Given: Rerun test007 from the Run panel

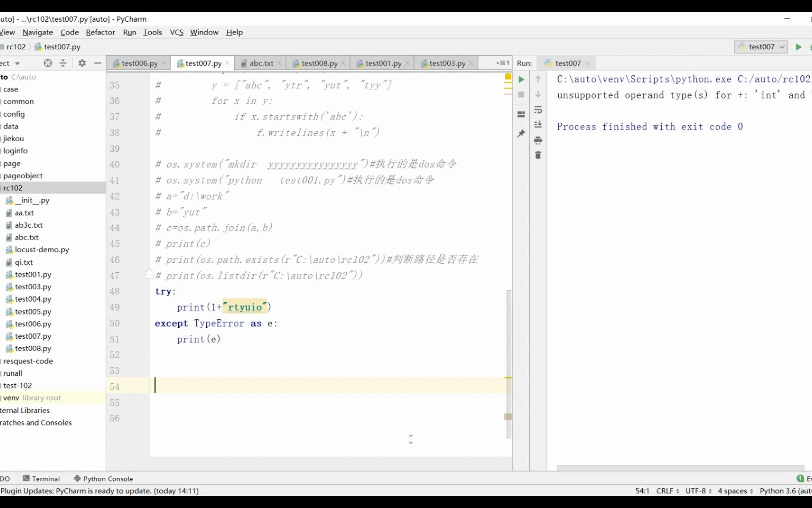Looking at the screenshot, I should tap(521, 79).
